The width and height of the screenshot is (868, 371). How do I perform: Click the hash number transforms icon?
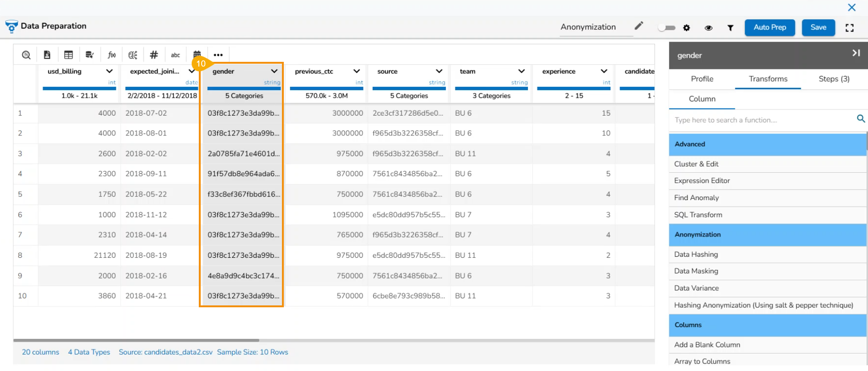153,55
